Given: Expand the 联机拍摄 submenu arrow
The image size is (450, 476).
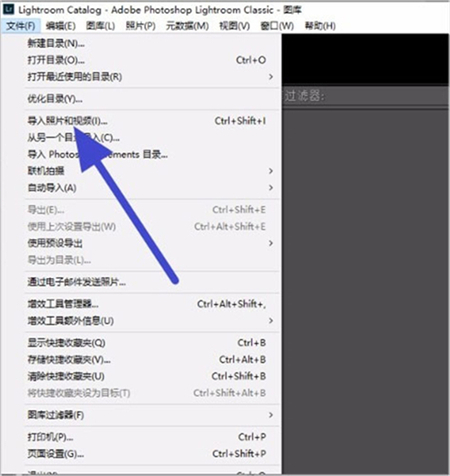Looking at the screenshot, I should click(x=271, y=171).
